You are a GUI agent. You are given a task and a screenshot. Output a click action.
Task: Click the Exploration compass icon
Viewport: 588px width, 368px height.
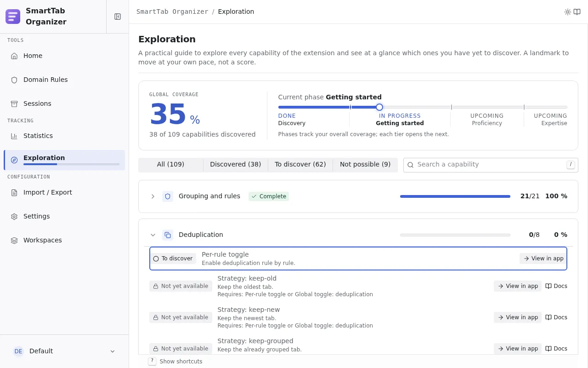click(x=14, y=160)
